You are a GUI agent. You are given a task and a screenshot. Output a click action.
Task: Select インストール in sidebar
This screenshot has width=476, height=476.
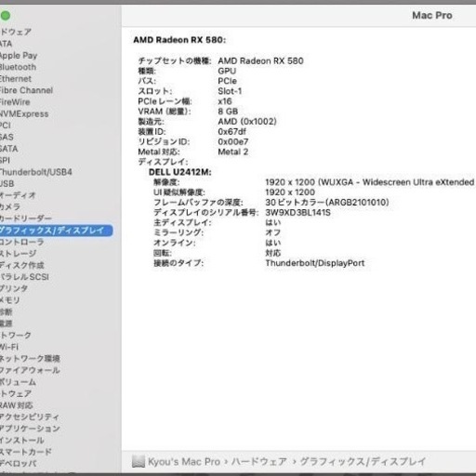pyautogui.click(x=22, y=440)
